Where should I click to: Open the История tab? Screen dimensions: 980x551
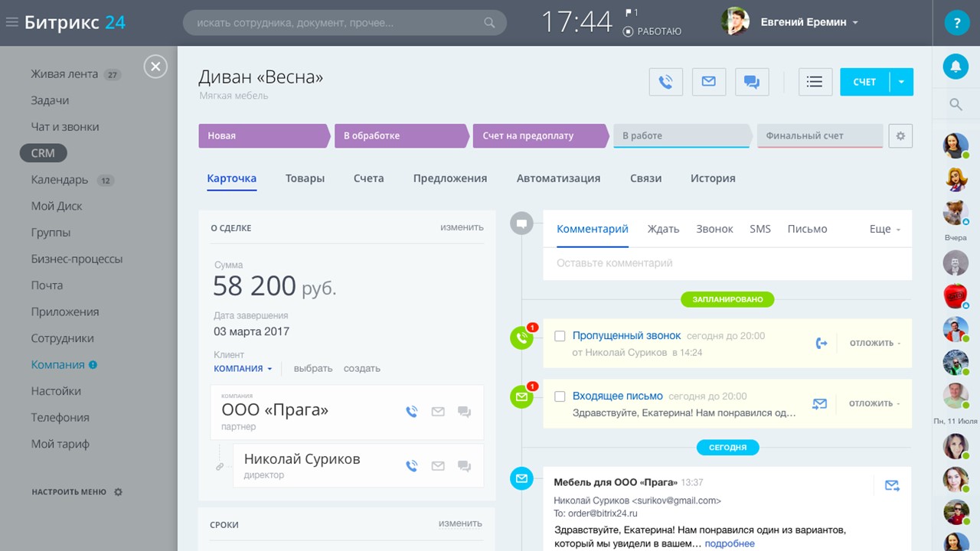pos(713,178)
